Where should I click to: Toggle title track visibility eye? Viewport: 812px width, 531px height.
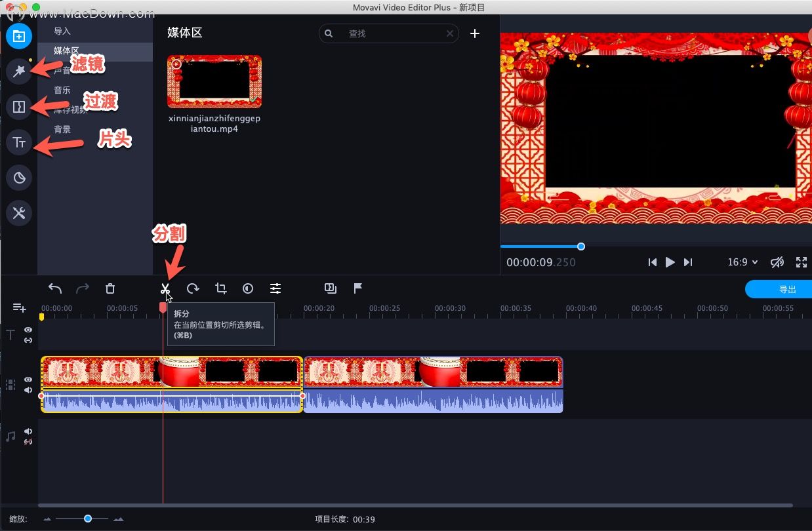(x=28, y=330)
